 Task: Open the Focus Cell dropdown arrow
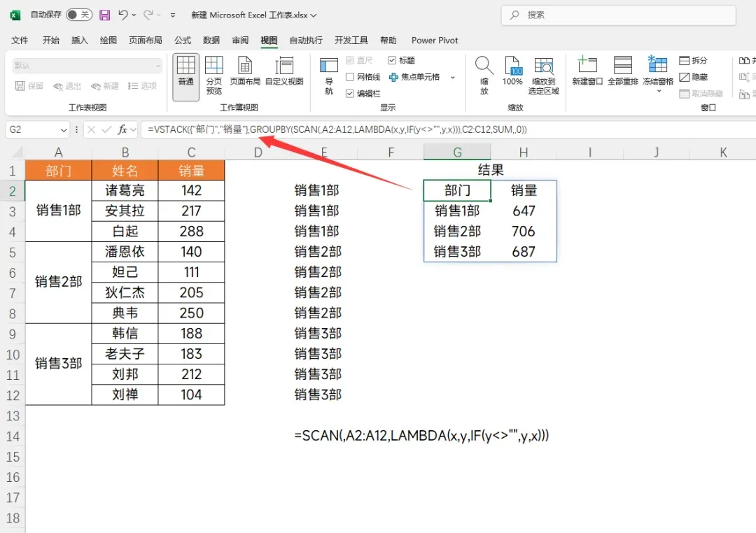(x=453, y=77)
